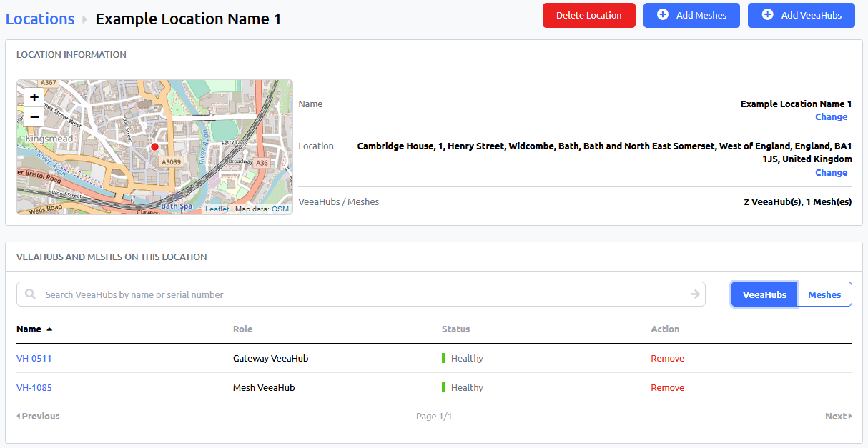
Task: Remove VH-1085 from the location
Action: pyautogui.click(x=667, y=388)
